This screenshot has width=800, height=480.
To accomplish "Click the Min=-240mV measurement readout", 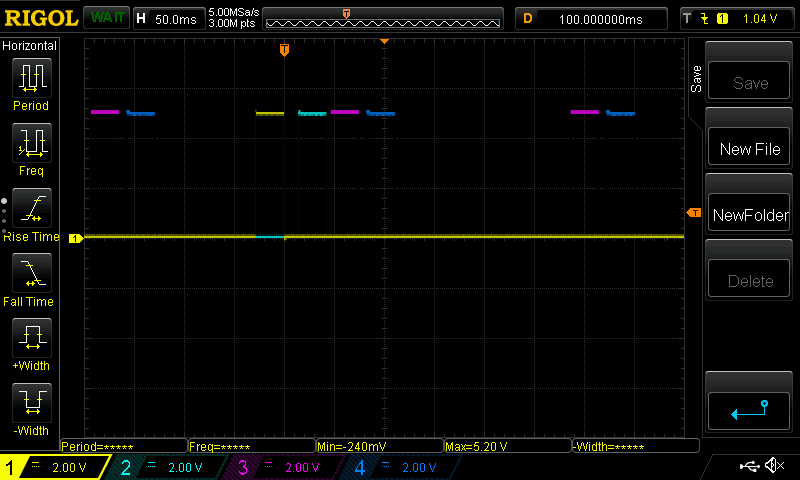I will [380, 446].
